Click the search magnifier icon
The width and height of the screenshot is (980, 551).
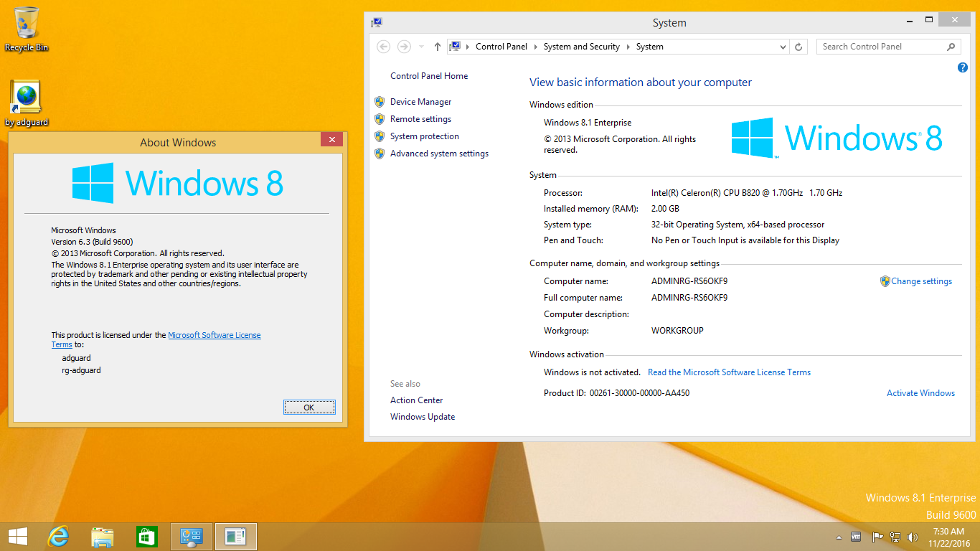pos(951,47)
